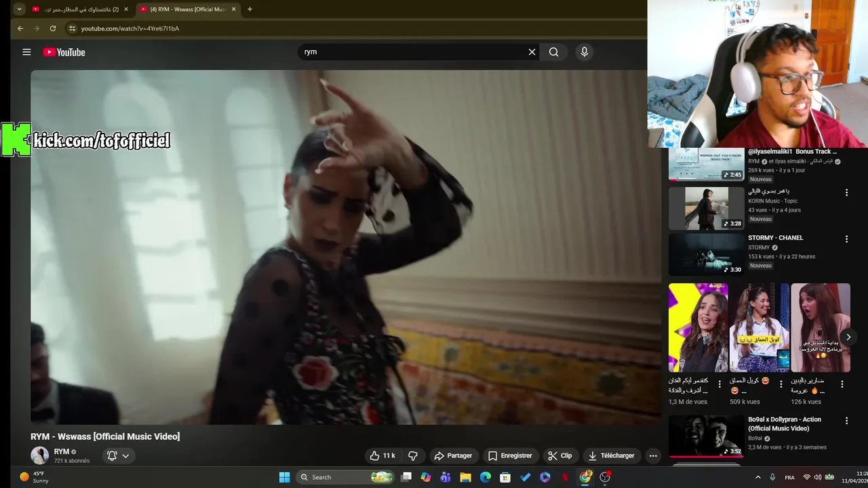The height and width of the screenshot is (488, 868).
Task: Launch Copilot from the taskbar
Action: (x=426, y=477)
